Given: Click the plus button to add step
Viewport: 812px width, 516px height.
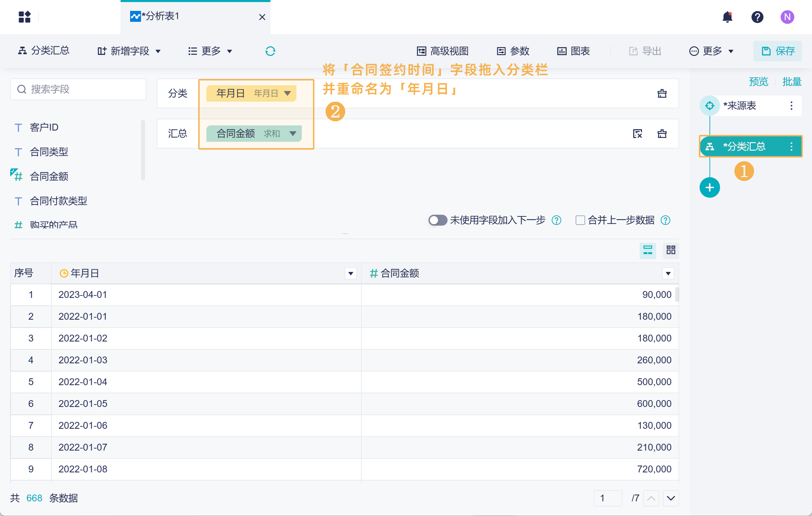Looking at the screenshot, I should [x=709, y=187].
